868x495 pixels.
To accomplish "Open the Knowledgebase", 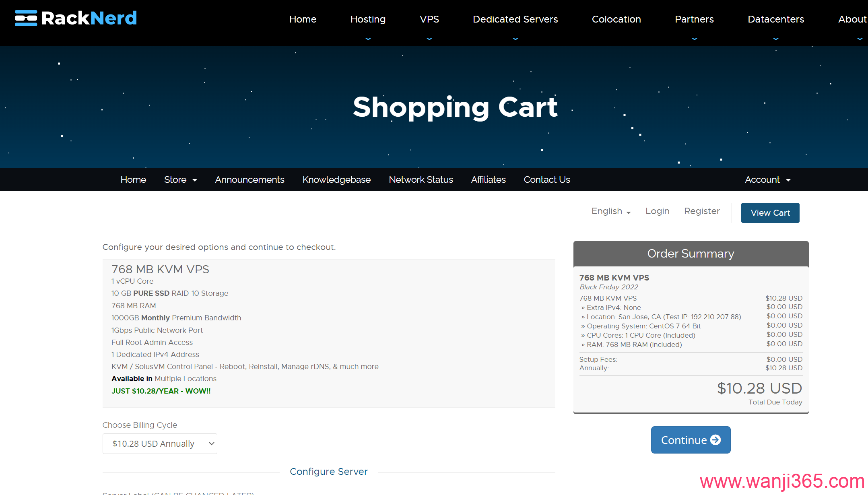I will 336,179.
